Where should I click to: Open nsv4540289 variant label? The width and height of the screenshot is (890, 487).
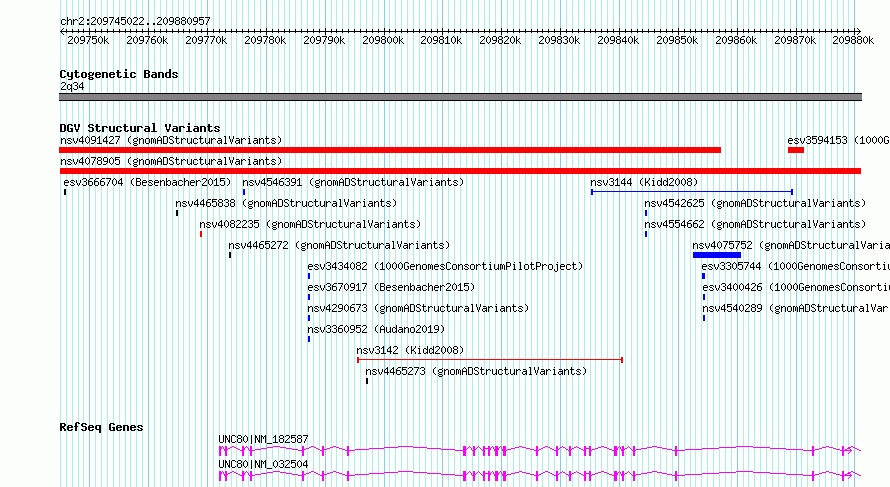[x=796, y=308]
